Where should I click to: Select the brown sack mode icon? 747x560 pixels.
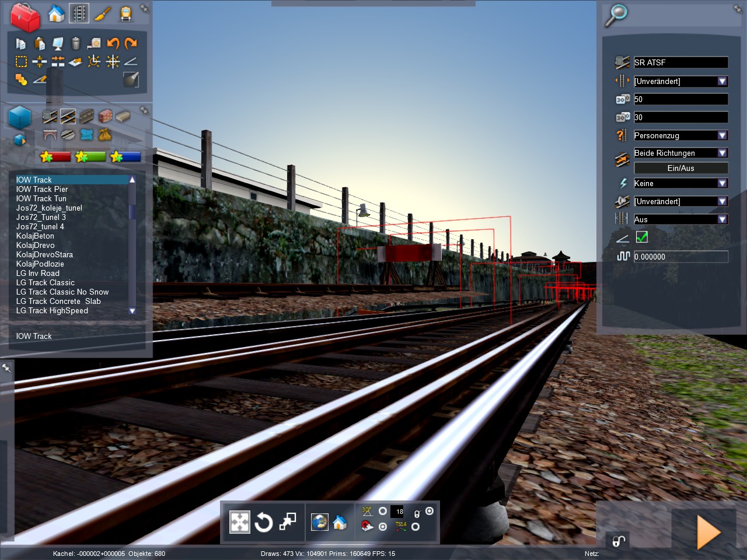[105, 135]
